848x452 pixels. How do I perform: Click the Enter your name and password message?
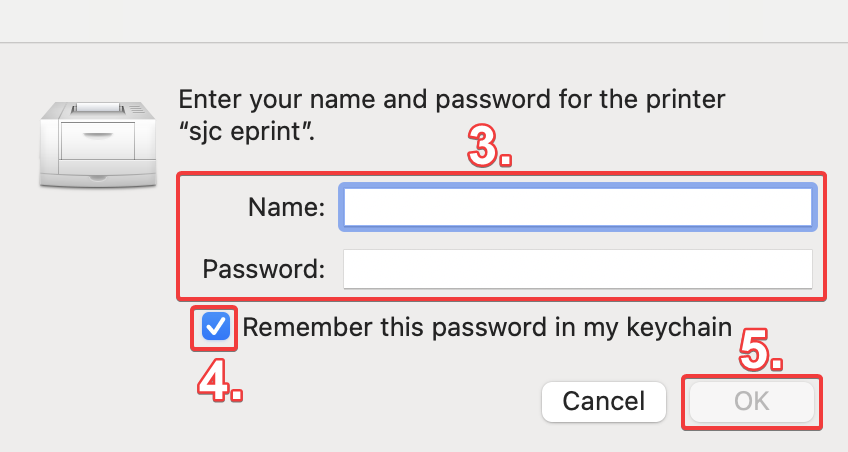(x=452, y=99)
